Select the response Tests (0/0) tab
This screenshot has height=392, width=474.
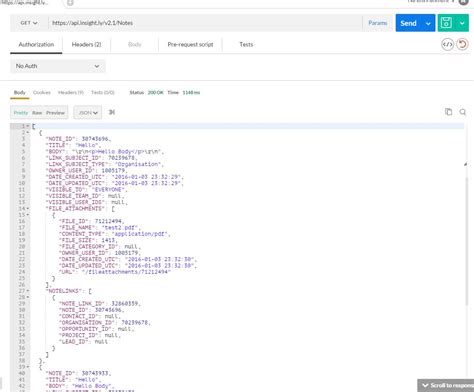tap(103, 93)
